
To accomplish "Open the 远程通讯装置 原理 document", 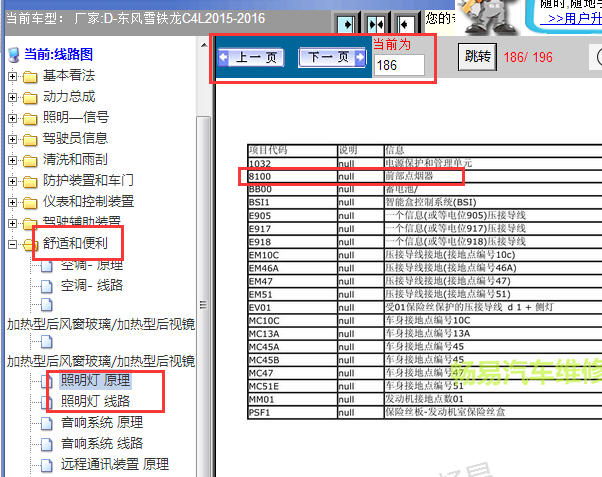I will pos(115,464).
